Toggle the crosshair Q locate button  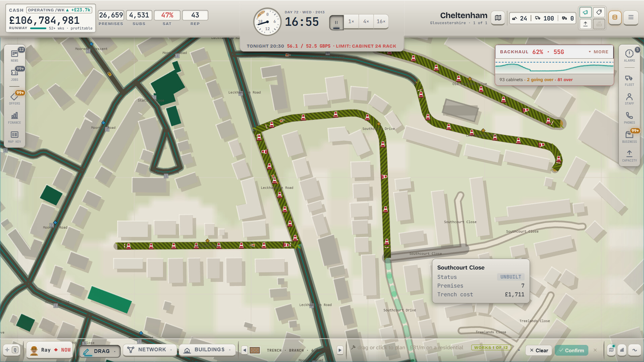click(x=11, y=350)
